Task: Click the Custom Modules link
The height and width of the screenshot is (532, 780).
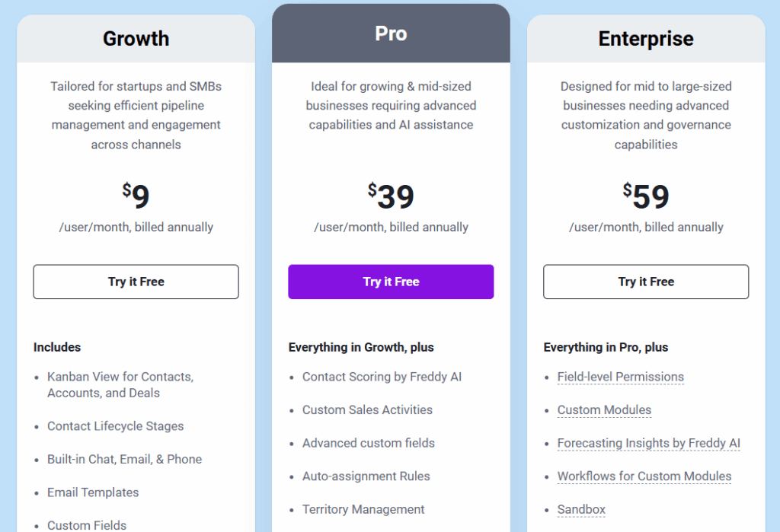Action: point(604,409)
